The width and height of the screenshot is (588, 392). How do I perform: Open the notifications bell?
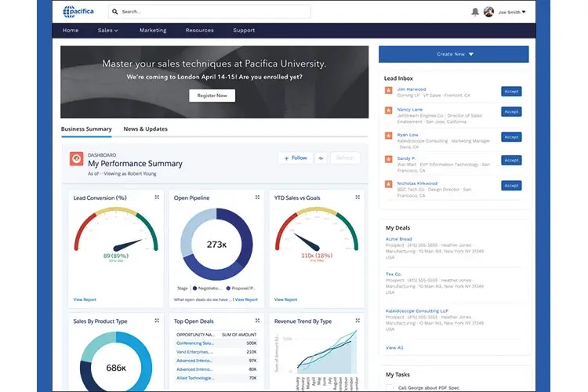475,12
